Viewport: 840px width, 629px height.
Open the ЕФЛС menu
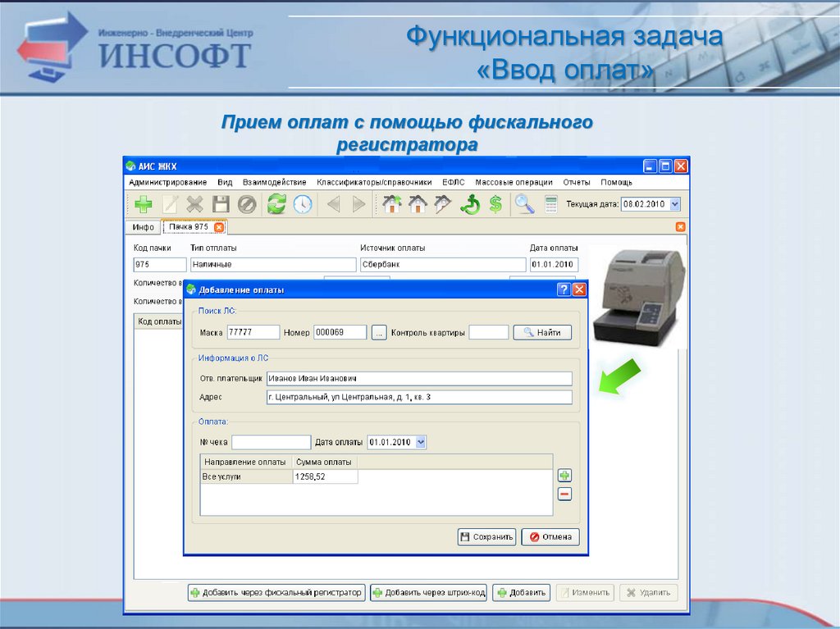(x=453, y=182)
